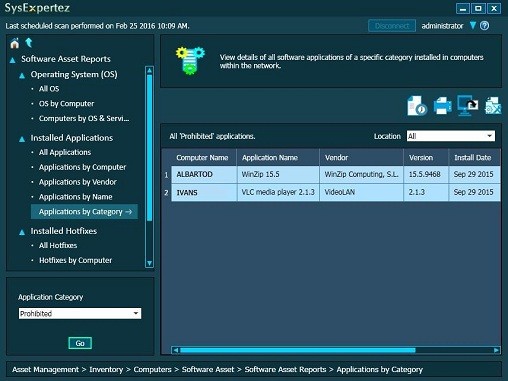Viewport: 508px width, 381px height.
Task: Click the scheduled report document icon
Action: click(x=417, y=106)
